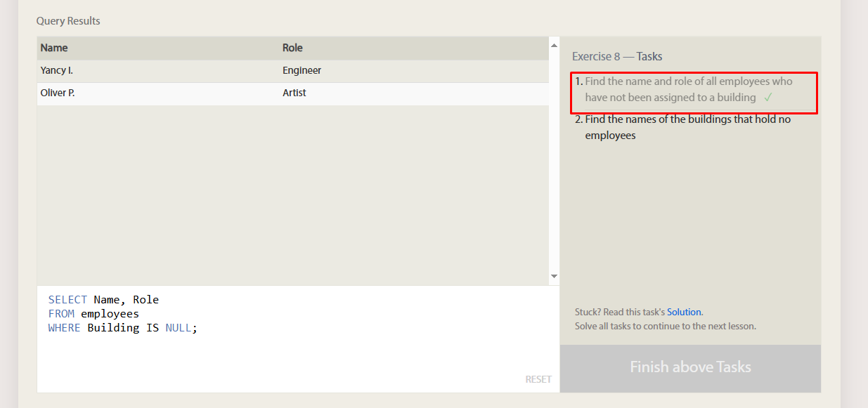Select task 2 about buildings with no employees
Viewport: 868px width, 408px height.
pos(688,127)
